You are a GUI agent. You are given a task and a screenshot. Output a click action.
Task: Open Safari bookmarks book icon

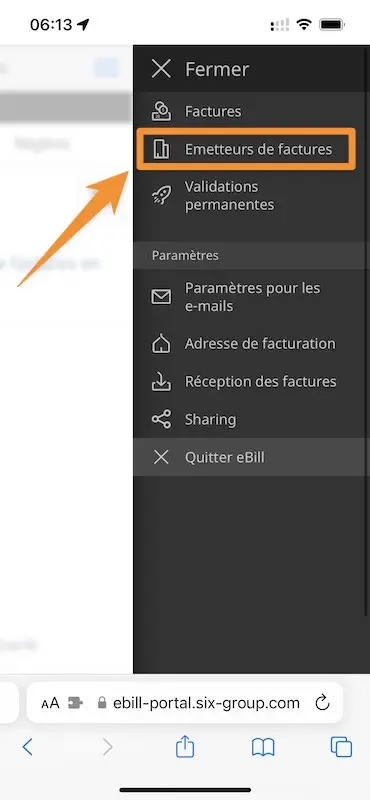(x=263, y=748)
